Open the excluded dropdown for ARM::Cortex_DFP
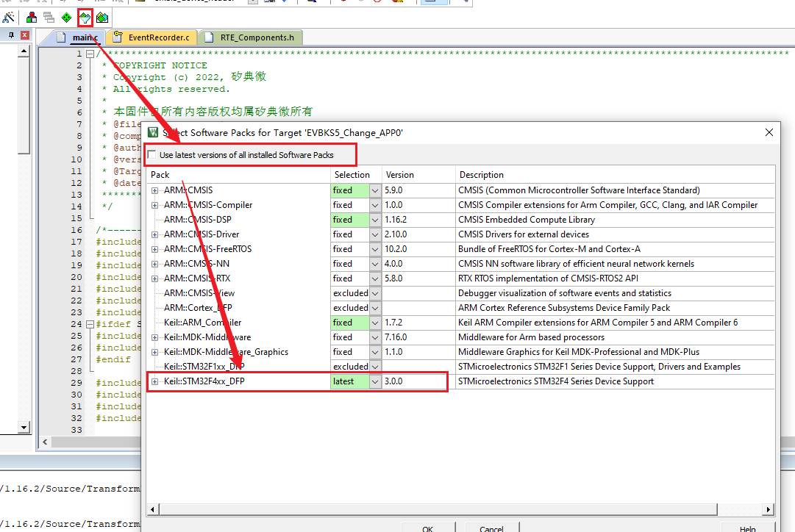The width and height of the screenshot is (795, 532). (374, 307)
